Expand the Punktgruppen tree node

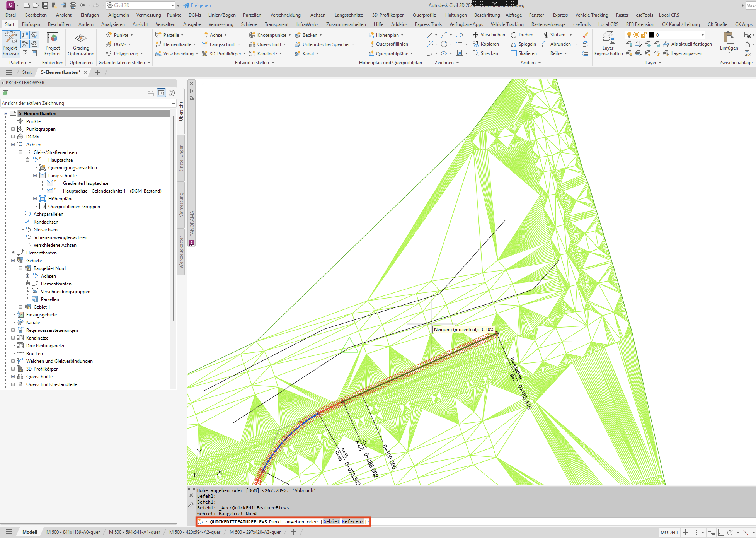click(x=13, y=129)
